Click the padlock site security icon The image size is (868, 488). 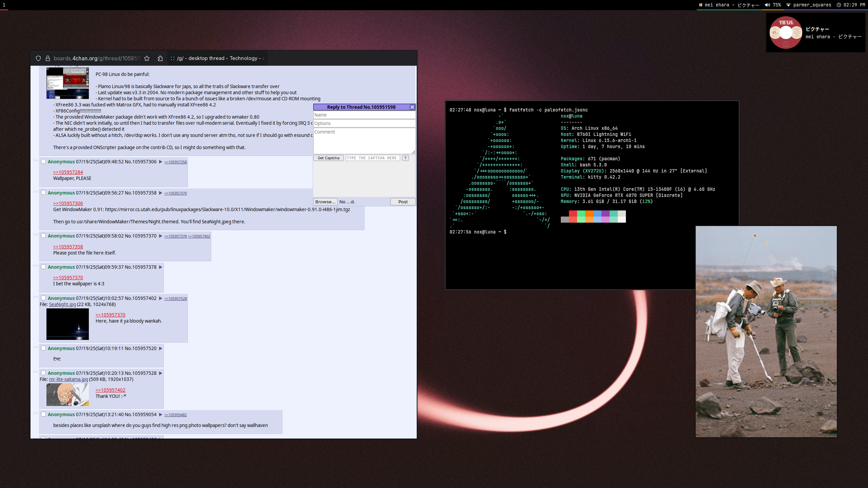48,58
